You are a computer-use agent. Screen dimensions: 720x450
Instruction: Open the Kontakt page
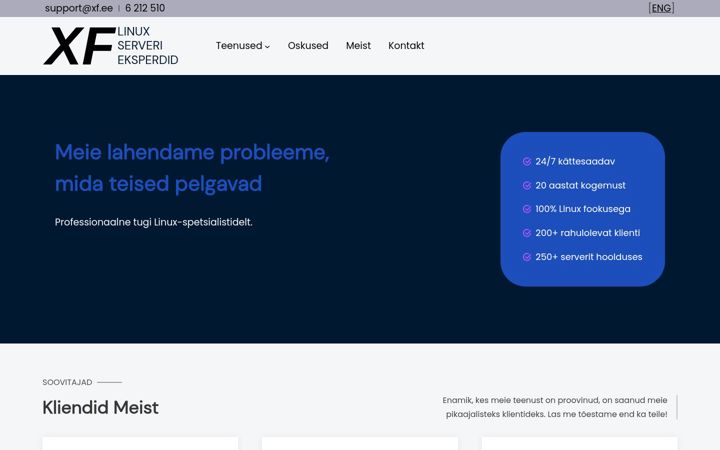406,45
